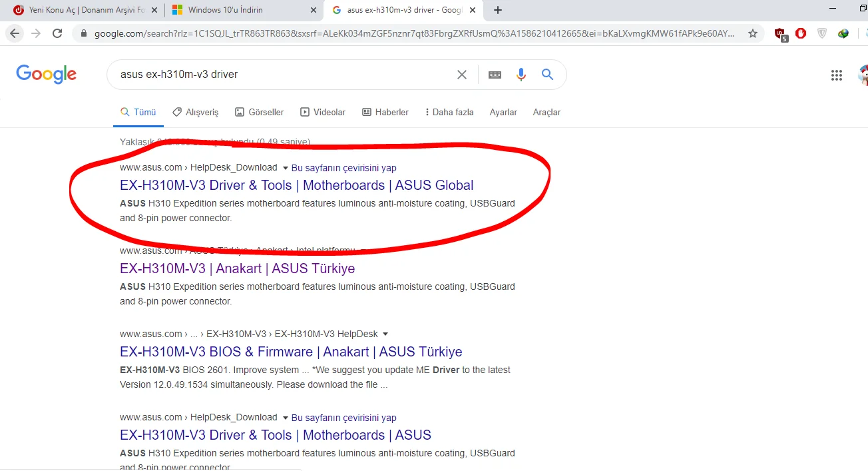Expand the Daha fazla menu
This screenshot has width=868, height=471.
tap(449, 112)
